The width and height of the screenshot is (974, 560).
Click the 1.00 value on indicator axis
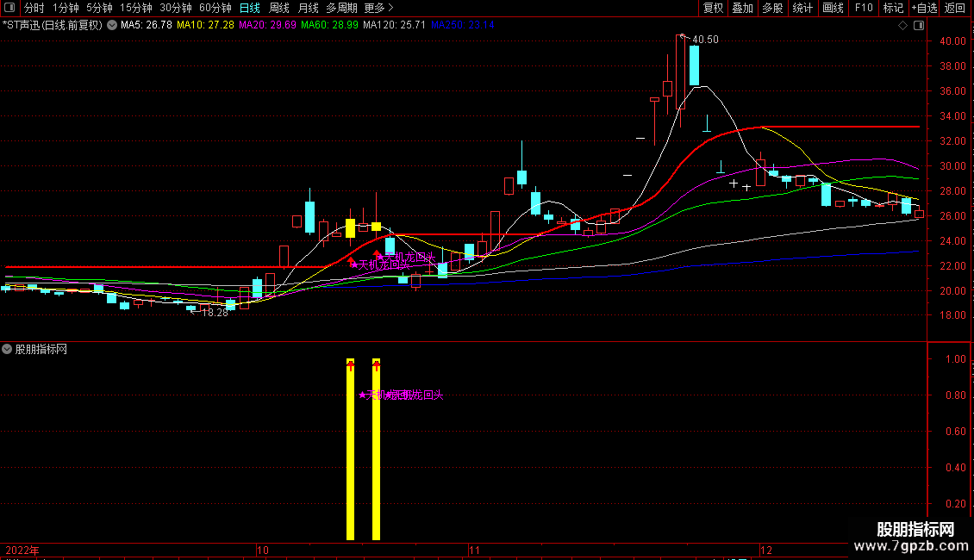[x=955, y=359]
